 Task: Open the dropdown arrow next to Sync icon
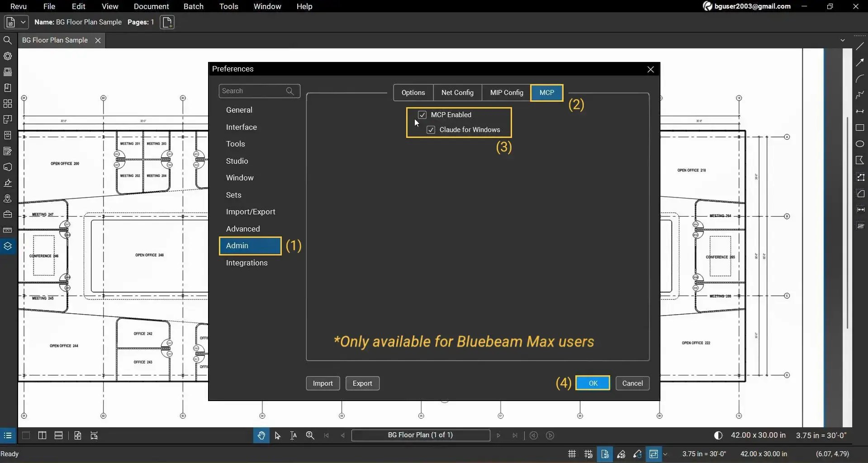(665, 454)
